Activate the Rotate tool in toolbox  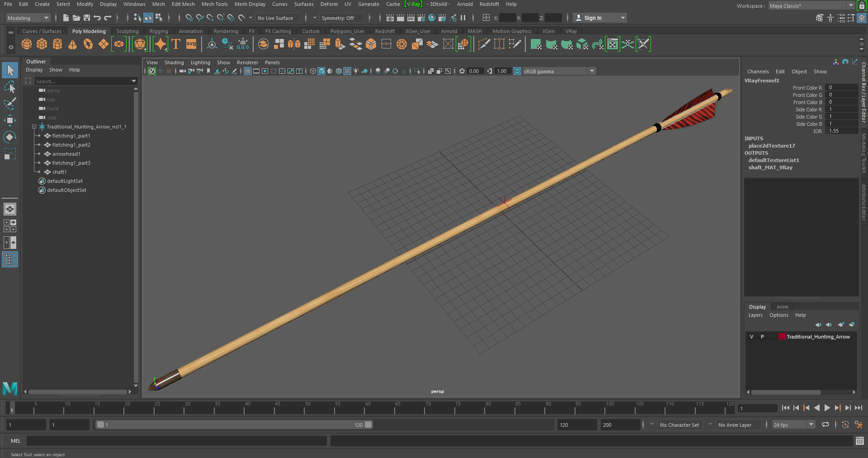coord(10,137)
